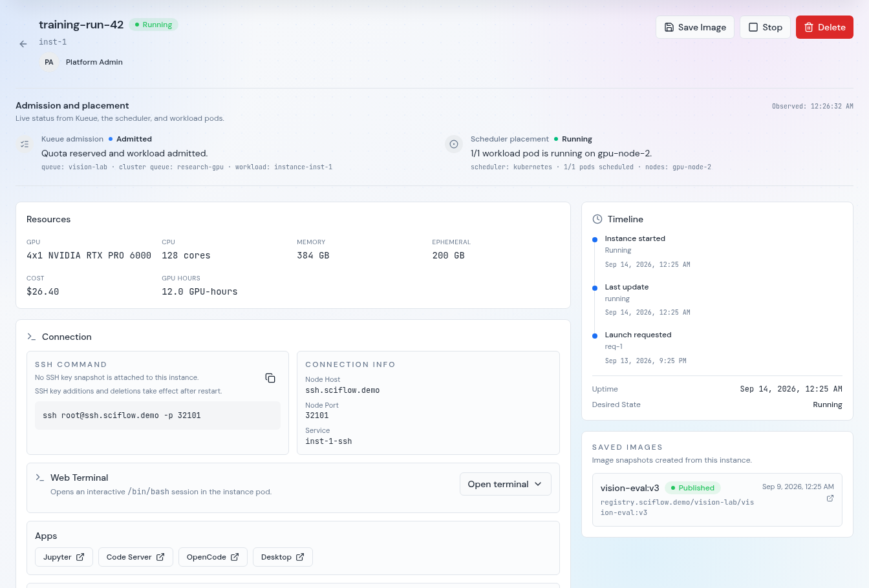Click the Desired State Running value
The image size is (869, 588).
828,404
